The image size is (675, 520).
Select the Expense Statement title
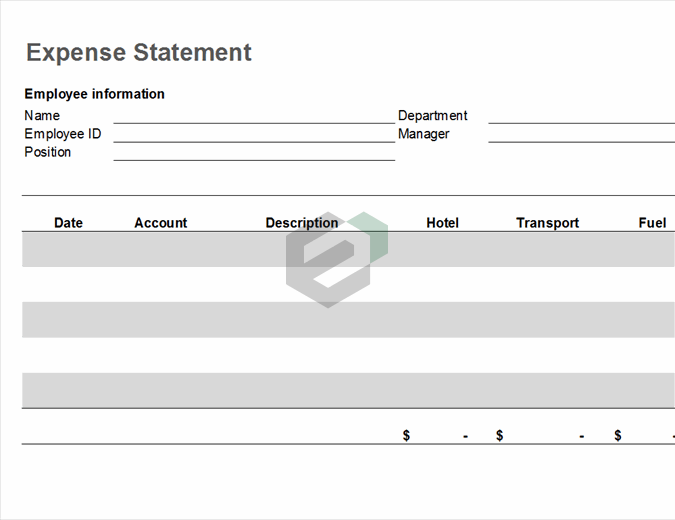(138, 53)
